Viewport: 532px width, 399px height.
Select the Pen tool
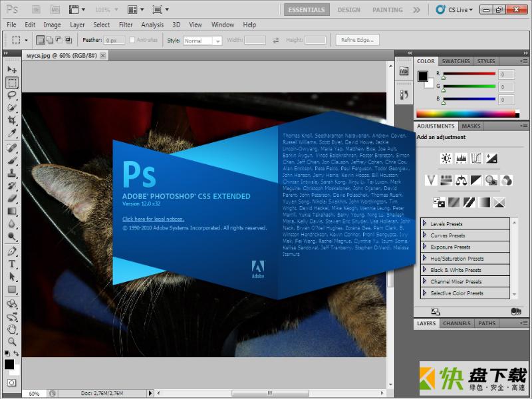click(12, 251)
